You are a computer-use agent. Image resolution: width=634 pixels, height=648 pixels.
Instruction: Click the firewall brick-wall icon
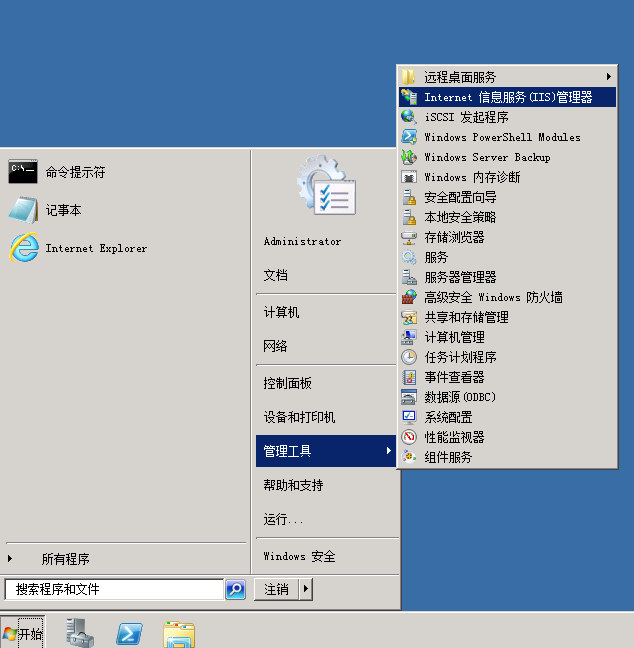tap(409, 297)
